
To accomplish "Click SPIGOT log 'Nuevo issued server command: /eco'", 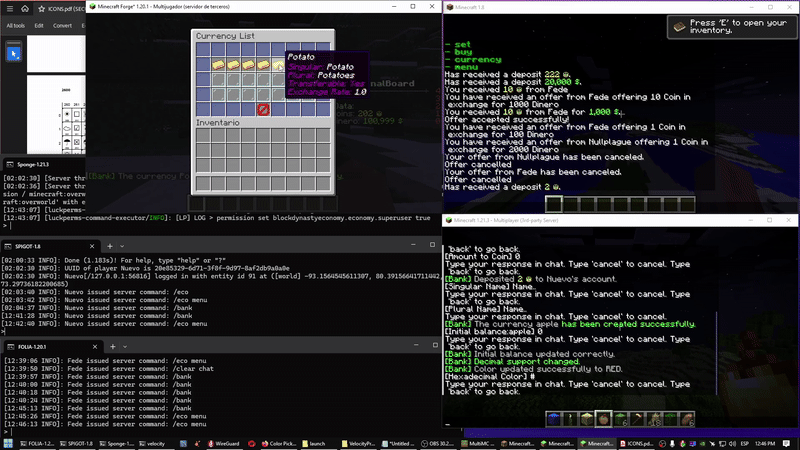I will [x=95, y=292].
